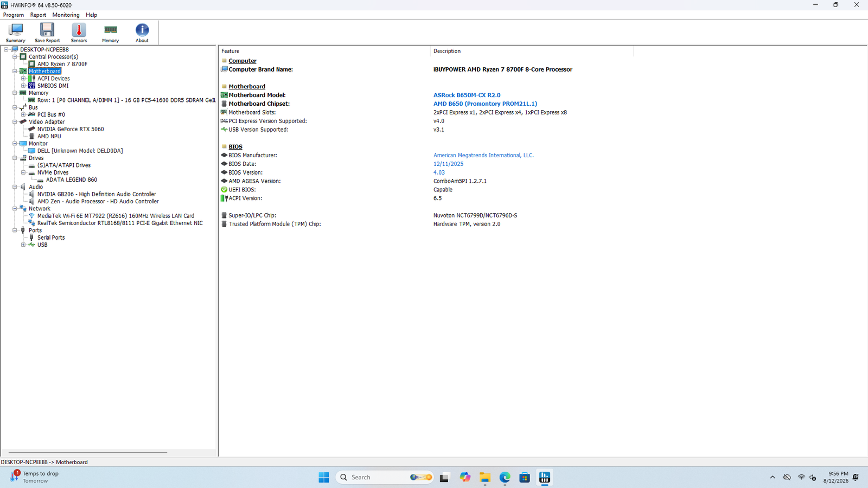
Task: Click American Megatrends International link
Action: 483,155
